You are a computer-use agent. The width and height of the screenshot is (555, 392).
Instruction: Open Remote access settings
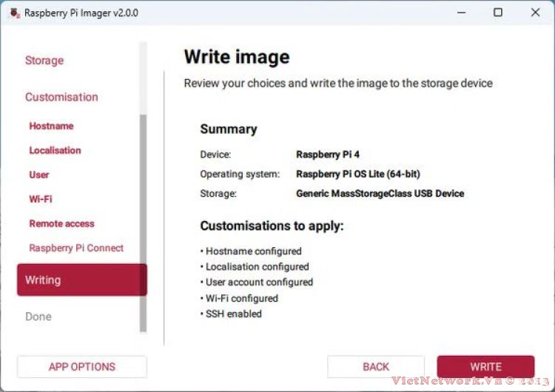coord(61,223)
